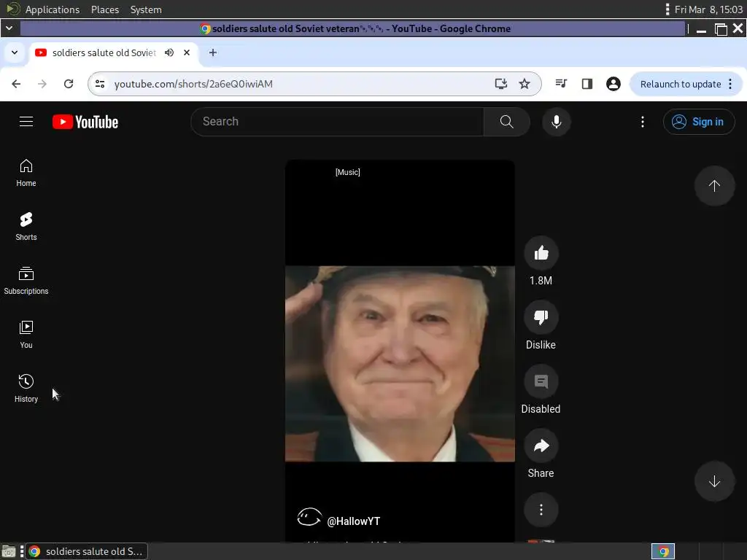Click the Sign in button
The image size is (747, 560).
click(x=698, y=122)
